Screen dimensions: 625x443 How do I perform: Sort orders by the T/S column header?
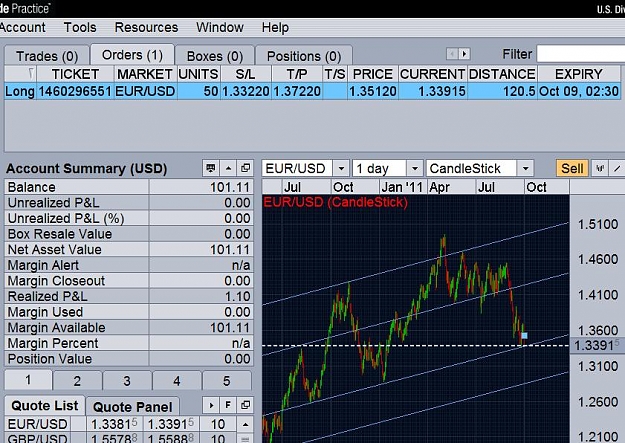pyautogui.click(x=335, y=74)
